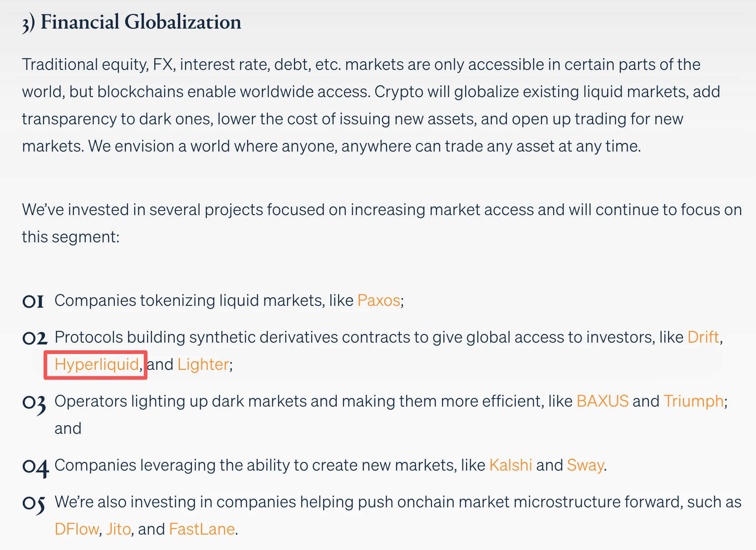Click the Drift protocol link

click(x=703, y=337)
